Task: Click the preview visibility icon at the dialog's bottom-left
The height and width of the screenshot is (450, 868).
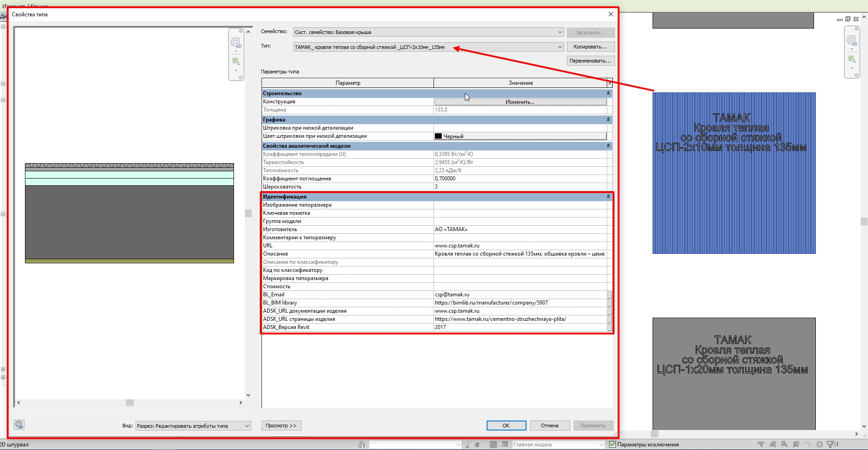Action: pos(19,425)
